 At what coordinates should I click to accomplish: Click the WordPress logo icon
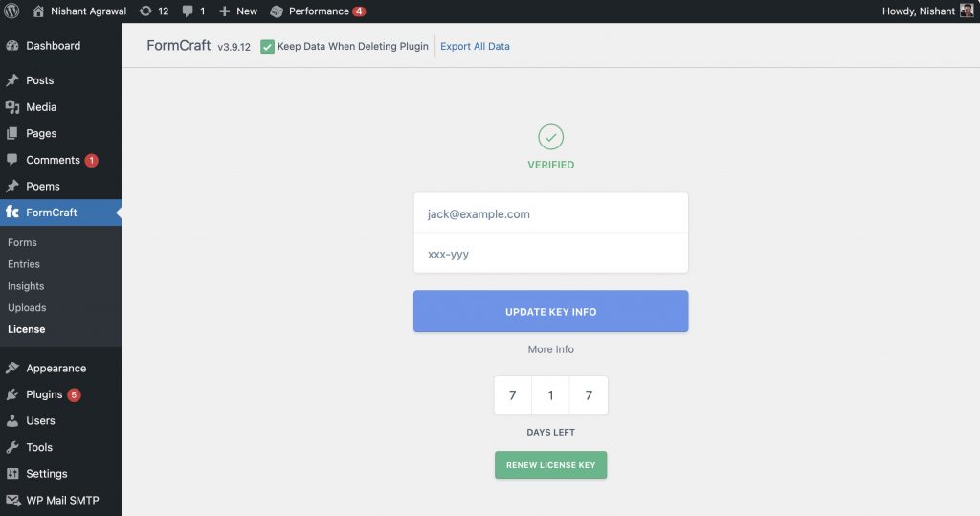click(12, 11)
